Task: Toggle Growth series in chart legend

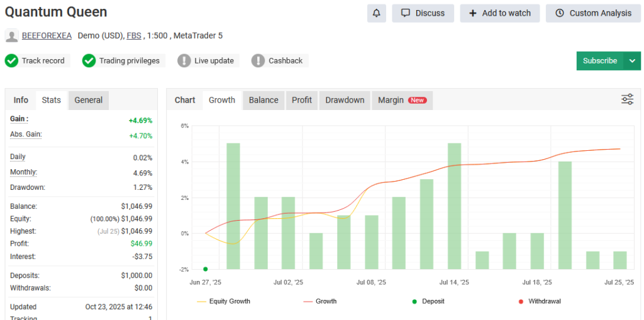Action: point(320,301)
